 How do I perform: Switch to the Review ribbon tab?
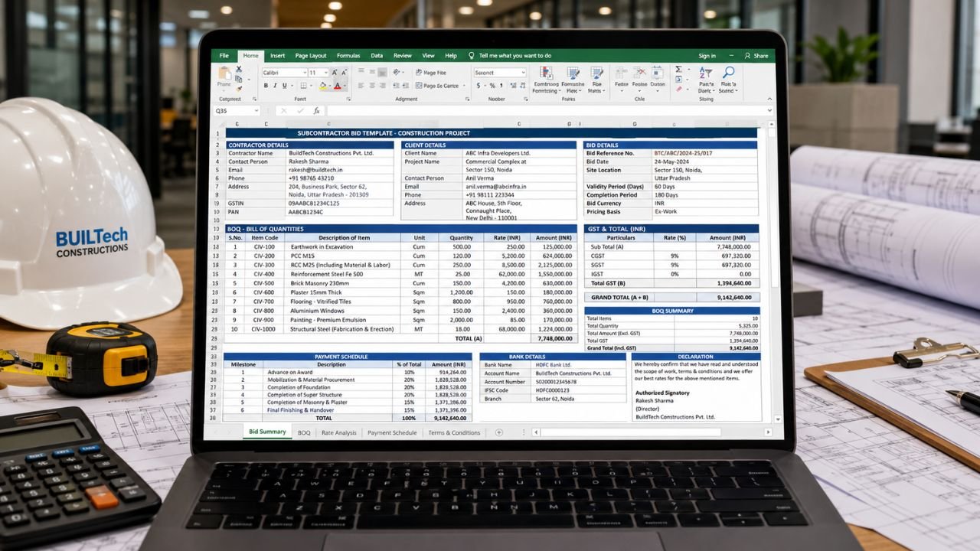[403, 56]
